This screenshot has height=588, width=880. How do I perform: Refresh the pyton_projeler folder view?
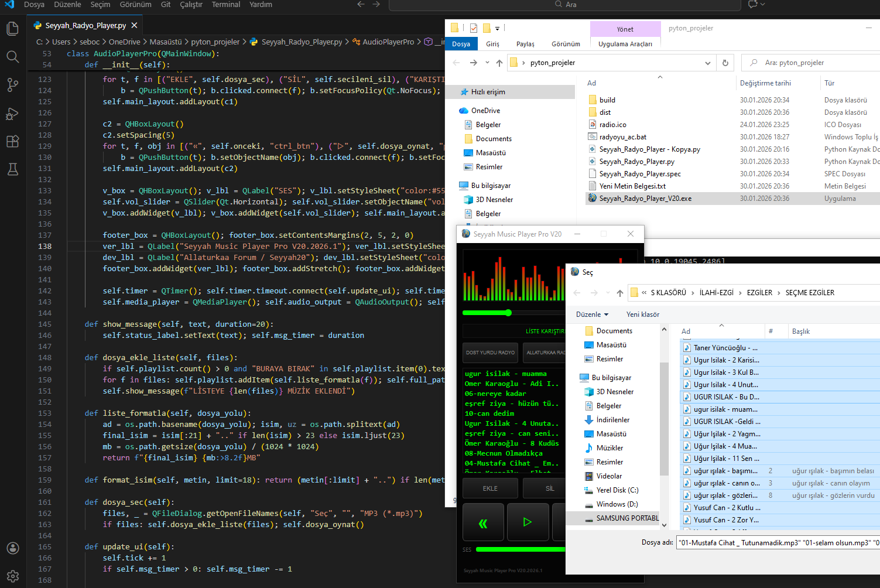tap(725, 63)
